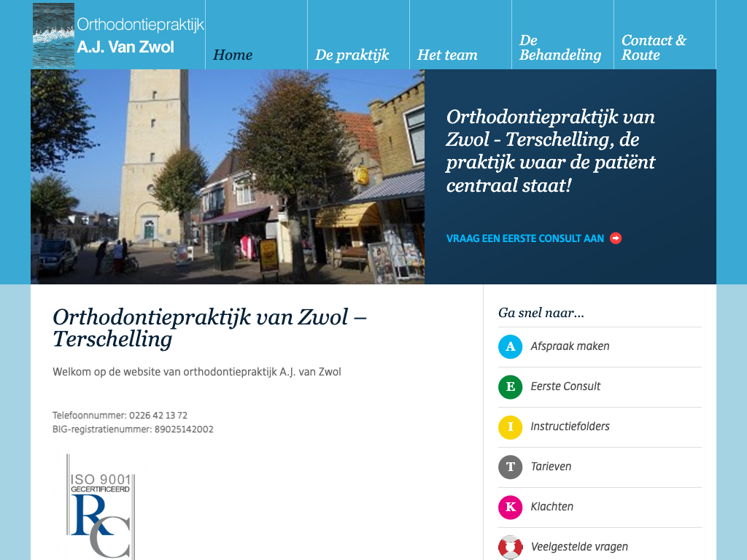Go to De praktijk menu page
The image size is (747, 560).
click(x=352, y=55)
